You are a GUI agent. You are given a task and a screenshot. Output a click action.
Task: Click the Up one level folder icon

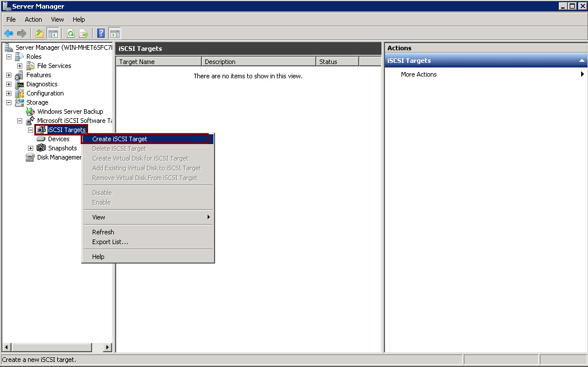pyautogui.click(x=39, y=33)
